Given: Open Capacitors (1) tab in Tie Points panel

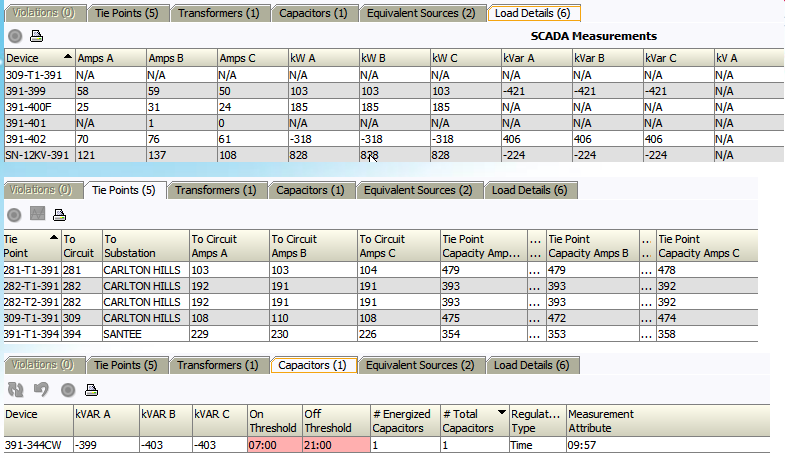Looking at the screenshot, I should [x=310, y=190].
